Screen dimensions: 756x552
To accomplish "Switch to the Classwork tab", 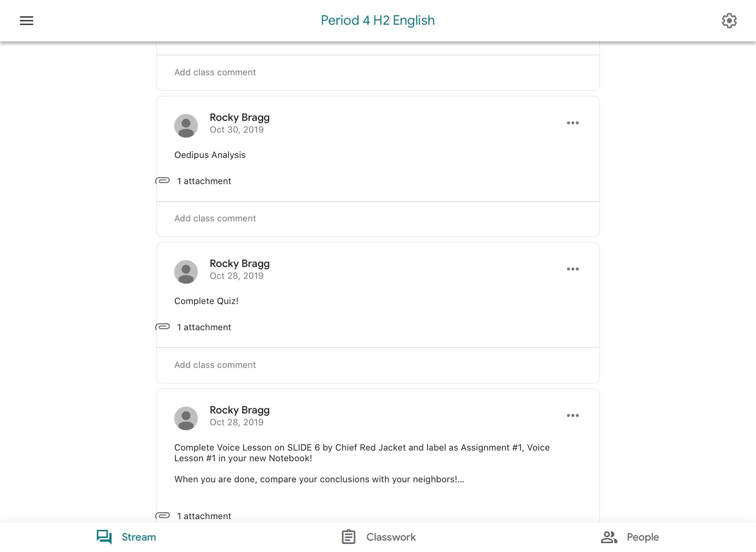I will click(x=378, y=537).
